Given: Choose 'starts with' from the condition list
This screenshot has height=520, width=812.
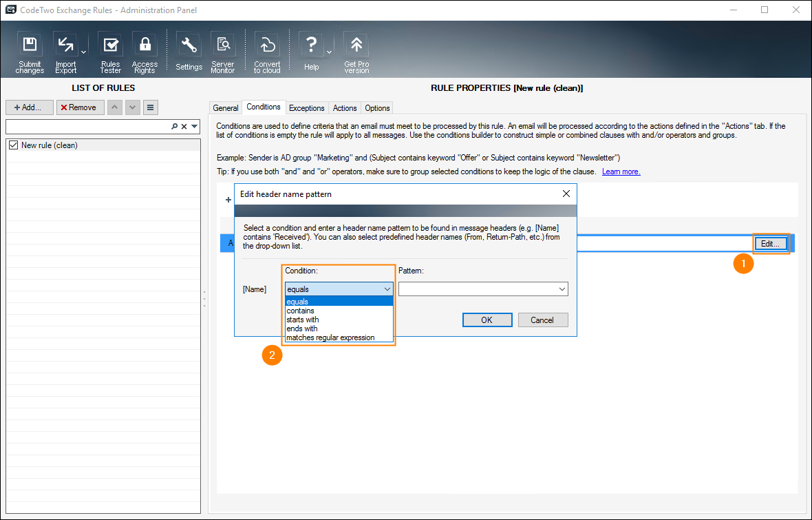Looking at the screenshot, I should [x=339, y=320].
